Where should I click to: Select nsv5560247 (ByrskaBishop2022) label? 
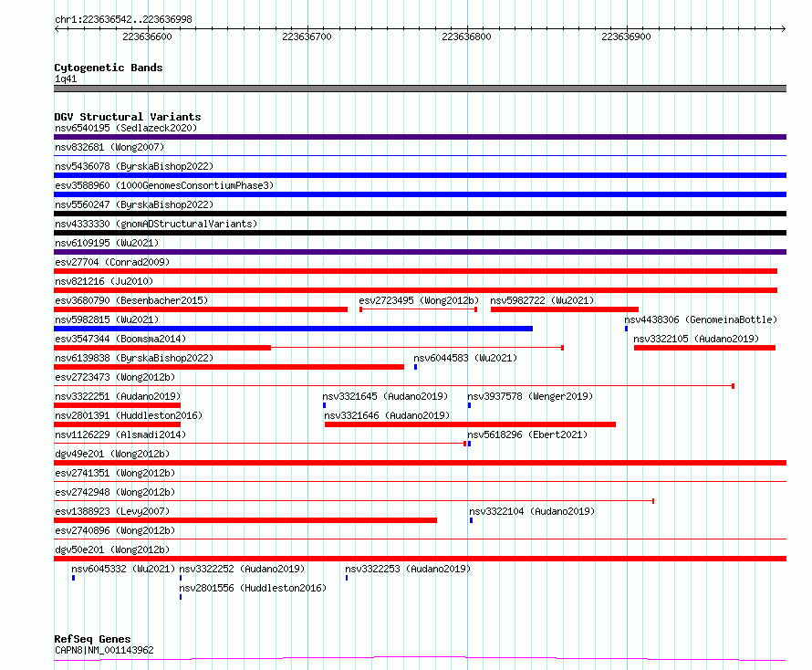[x=134, y=204]
